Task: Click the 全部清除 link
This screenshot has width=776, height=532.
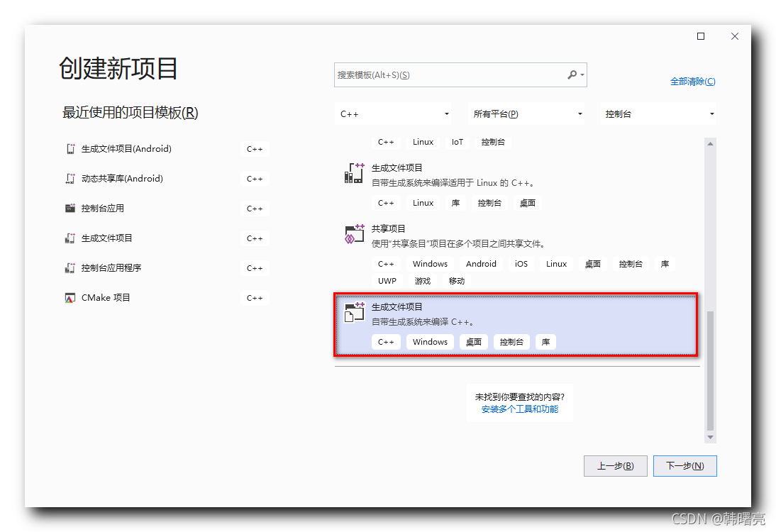Action: click(x=693, y=82)
